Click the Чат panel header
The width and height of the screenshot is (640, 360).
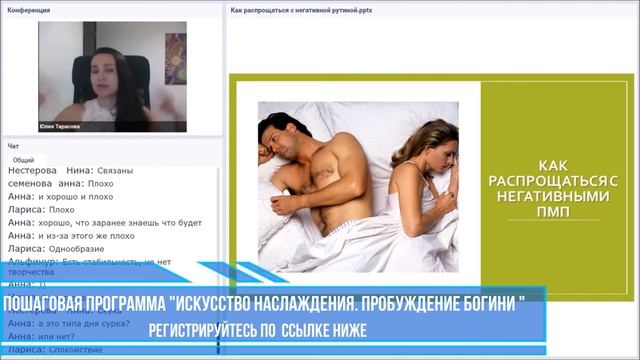click(x=13, y=146)
